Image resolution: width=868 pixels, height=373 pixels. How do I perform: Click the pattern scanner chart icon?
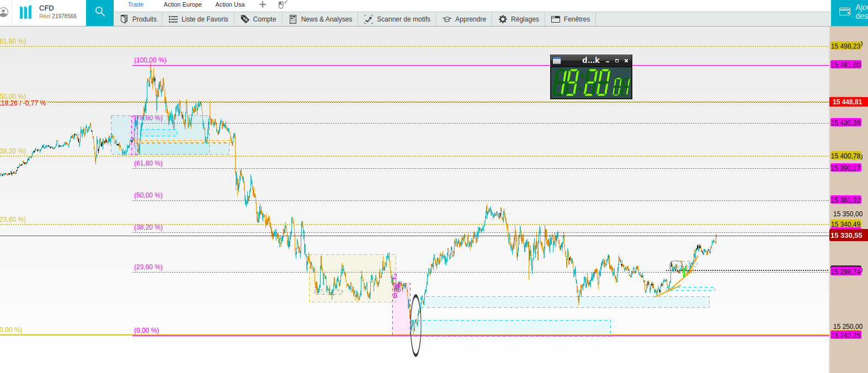click(369, 19)
